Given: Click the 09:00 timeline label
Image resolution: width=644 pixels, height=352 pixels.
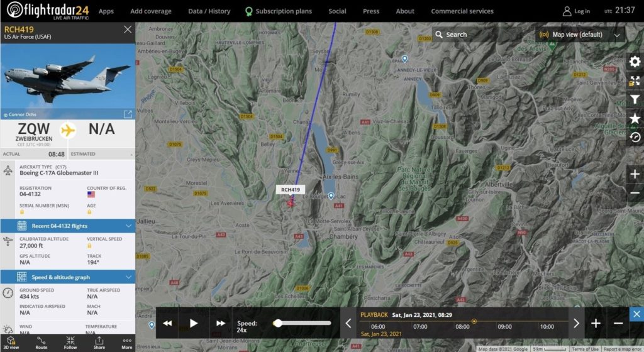Looking at the screenshot, I should [504, 327].
